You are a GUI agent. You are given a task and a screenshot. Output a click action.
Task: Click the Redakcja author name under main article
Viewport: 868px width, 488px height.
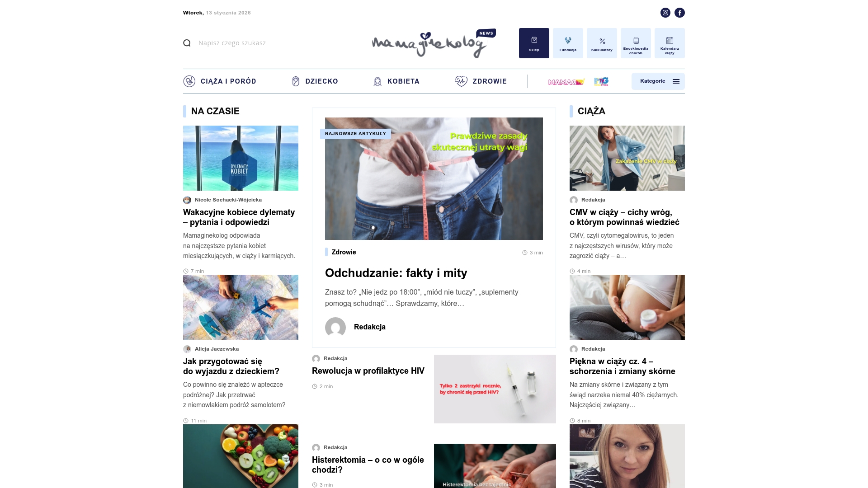(x=370, y=327)
